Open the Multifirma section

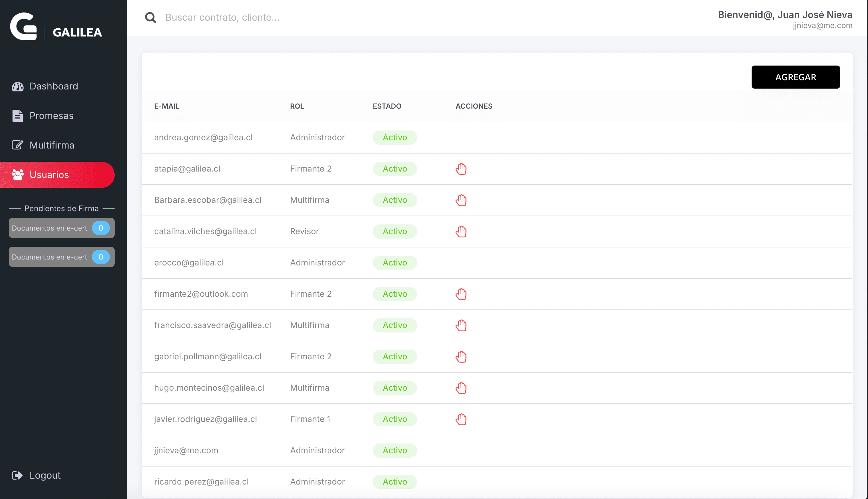pyautogui.click(x=52, y=145)
